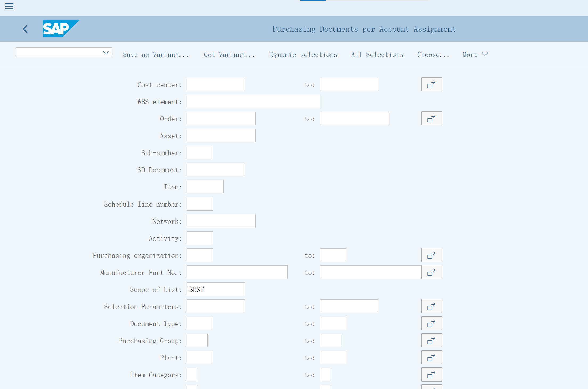Click Save as Variant... button
Image resolution: width=588 pixels, height=389 pixels.
pos(156,55)
